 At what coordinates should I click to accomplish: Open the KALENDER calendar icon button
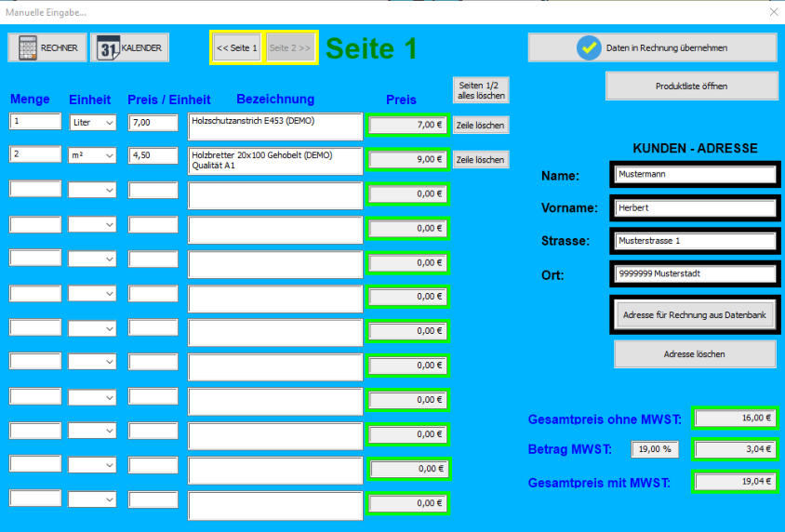click(129, 47)
